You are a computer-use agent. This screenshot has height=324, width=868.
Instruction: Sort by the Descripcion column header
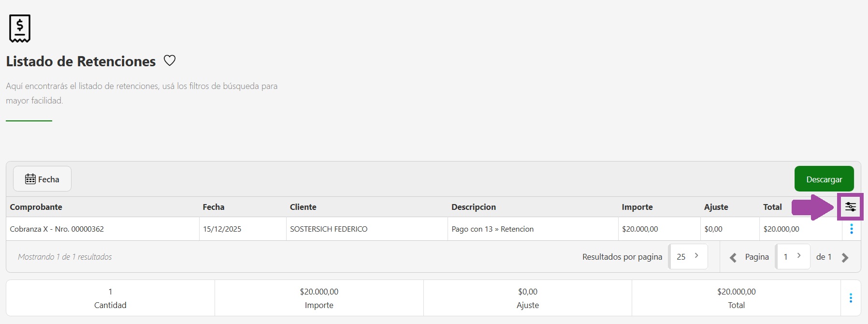point(474,207)
